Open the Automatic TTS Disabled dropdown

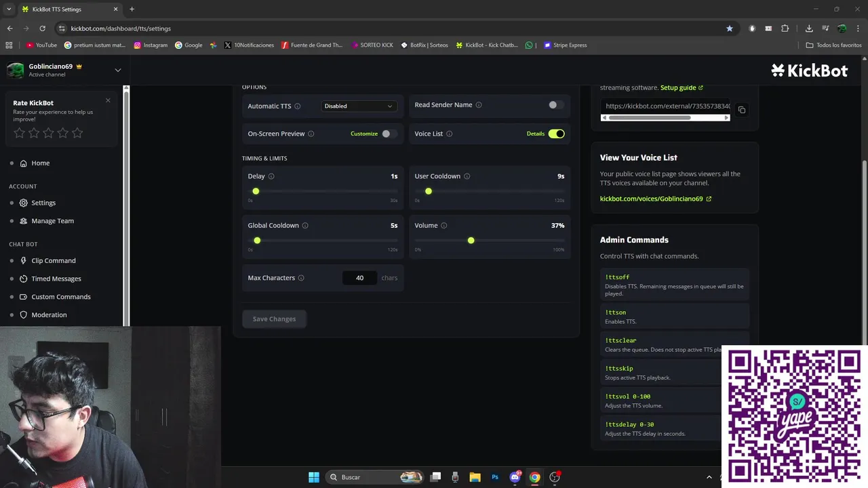coord(358,106)
